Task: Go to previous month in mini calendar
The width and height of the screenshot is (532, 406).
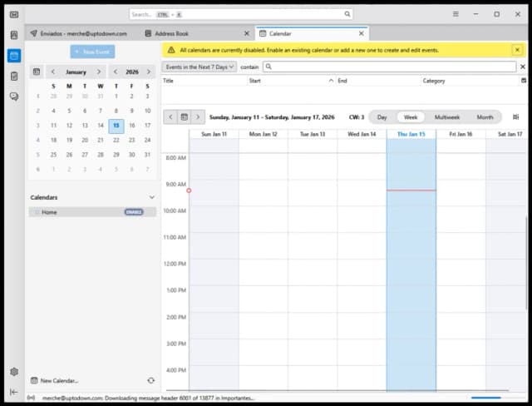Action: coord(53,72)
